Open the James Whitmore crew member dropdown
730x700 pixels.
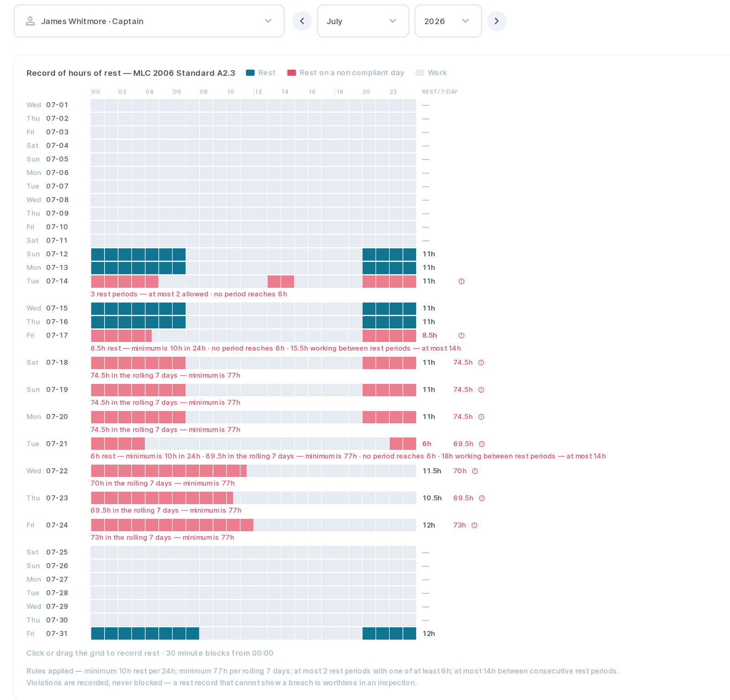(149, 21)
